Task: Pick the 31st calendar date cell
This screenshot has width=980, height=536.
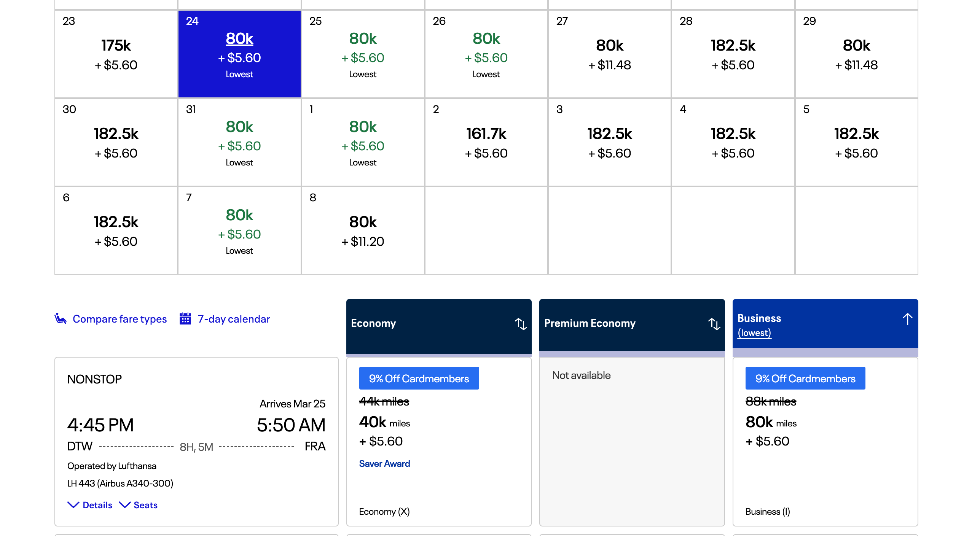Action: click(239, 142)
